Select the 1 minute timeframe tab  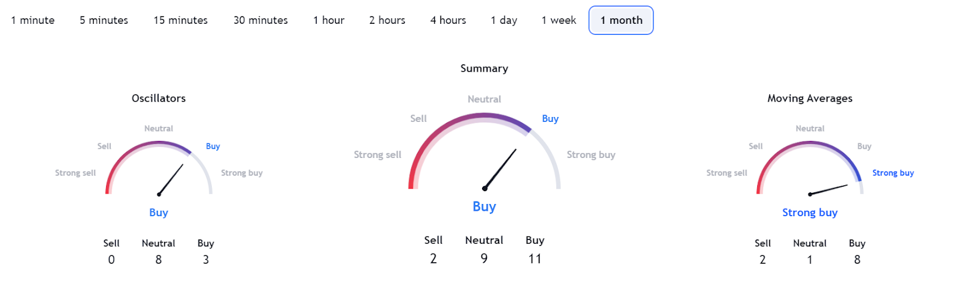pyautogui.click(x=33, y=20)
